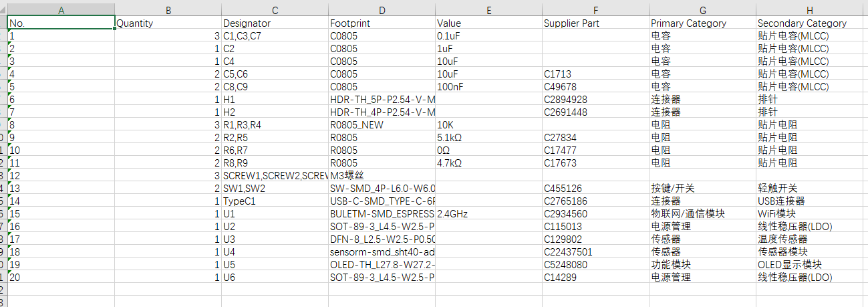868x307 pixels.
Task: Select column H header
Action: (x=809, y=10)
